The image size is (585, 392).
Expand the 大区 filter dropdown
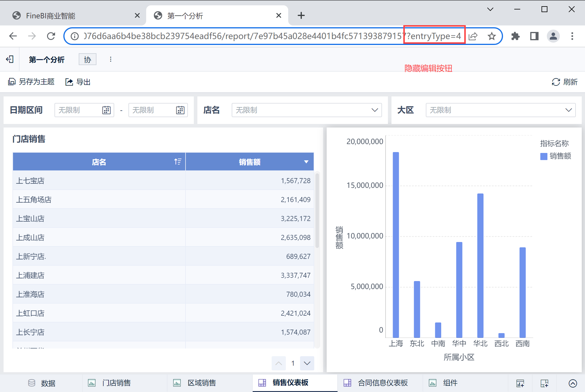point(568,110)
